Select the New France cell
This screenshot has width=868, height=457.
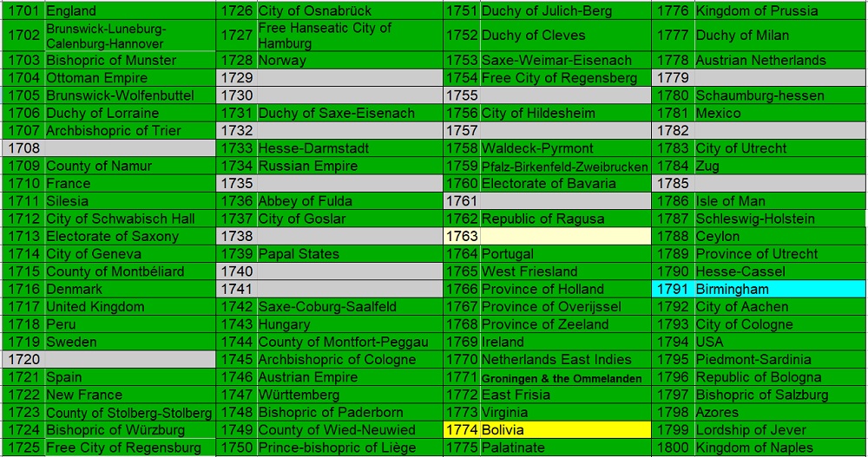pyautogui.click(x=129, y=395)
